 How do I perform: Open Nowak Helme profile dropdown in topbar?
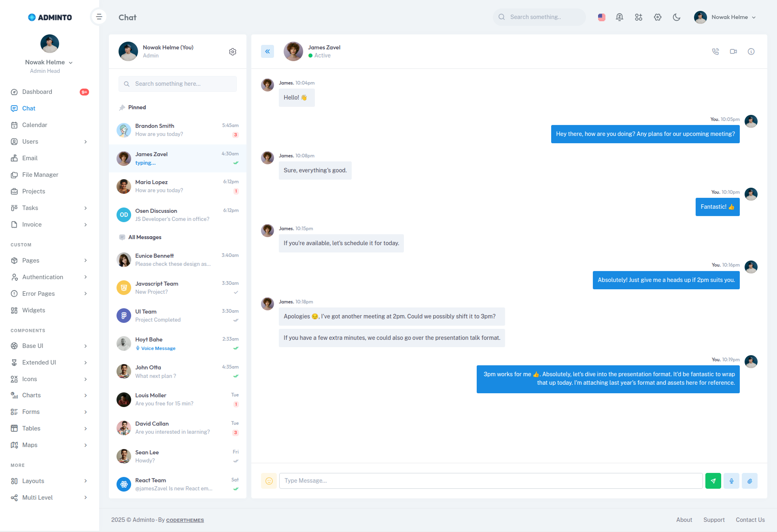[725, 17]
